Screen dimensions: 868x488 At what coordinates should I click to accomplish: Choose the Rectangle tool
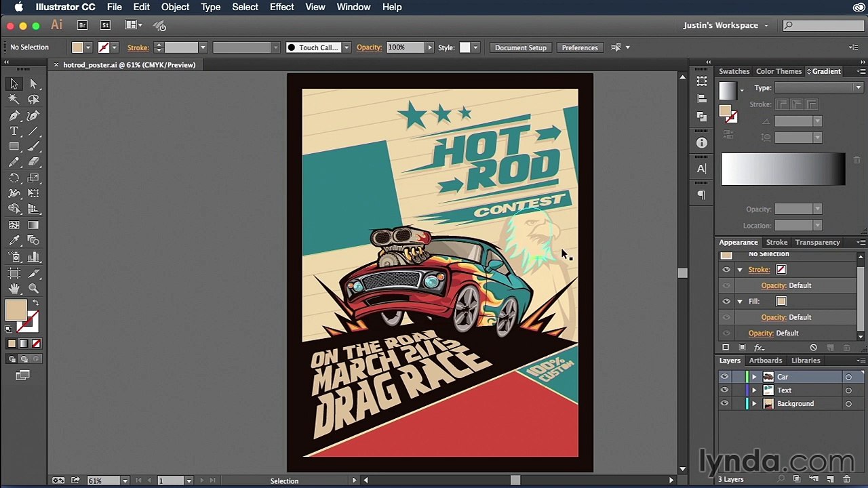(x=14, y=147)
